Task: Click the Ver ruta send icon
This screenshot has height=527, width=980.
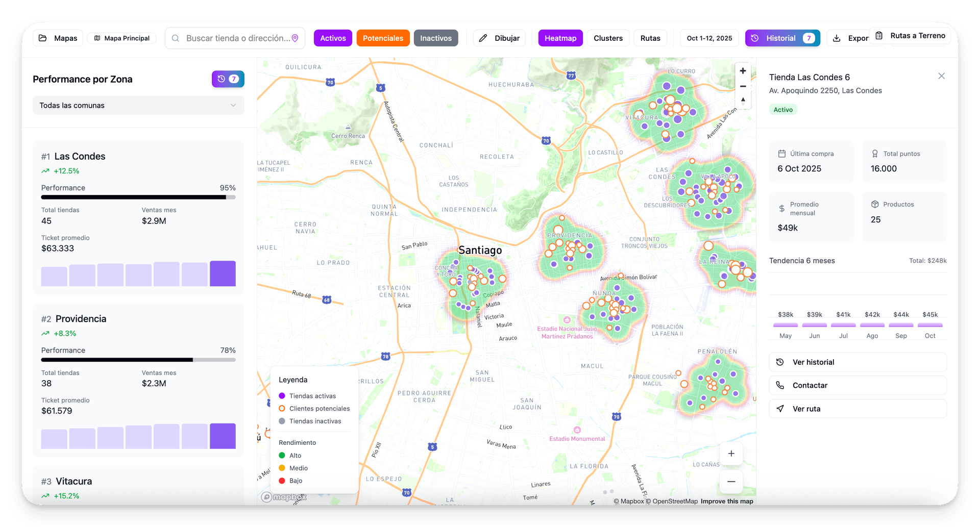Action: (780, 408)
